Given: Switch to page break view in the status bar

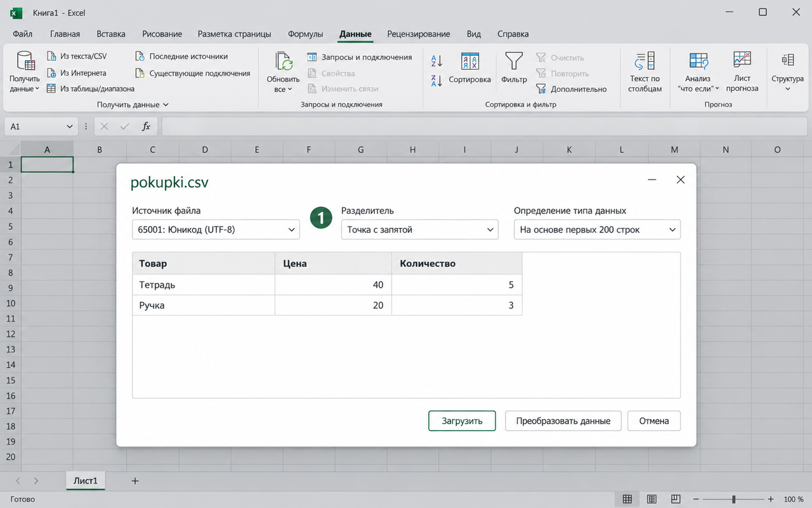Looking at the screenshot, I should pyautogui.click(x=676, y=499).
